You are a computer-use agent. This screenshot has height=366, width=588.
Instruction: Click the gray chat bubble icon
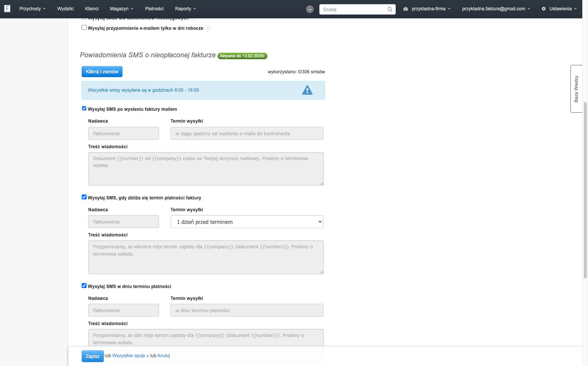tap(310, 9)
